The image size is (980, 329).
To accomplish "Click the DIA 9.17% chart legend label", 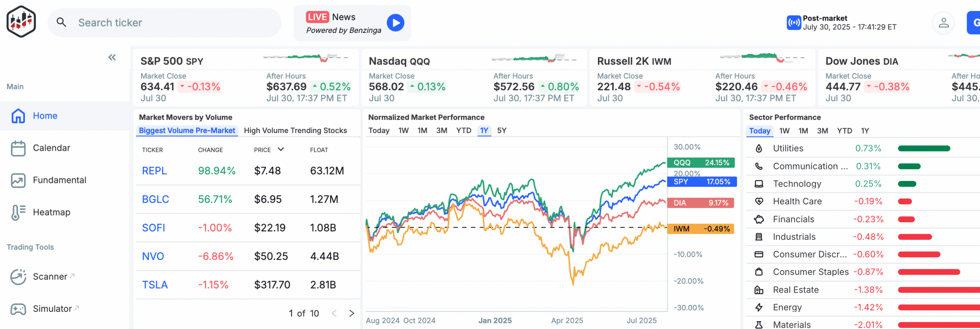I will click(x=701, y=203).
